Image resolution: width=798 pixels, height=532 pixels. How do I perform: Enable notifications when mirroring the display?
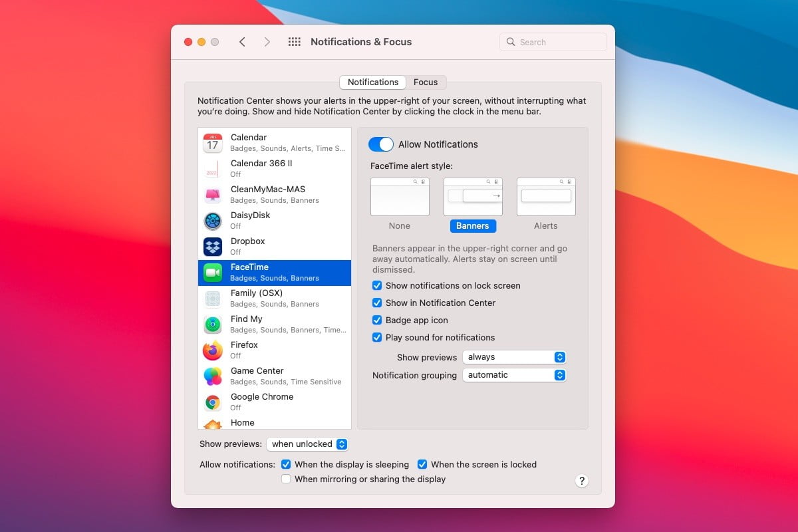point(285,479)
